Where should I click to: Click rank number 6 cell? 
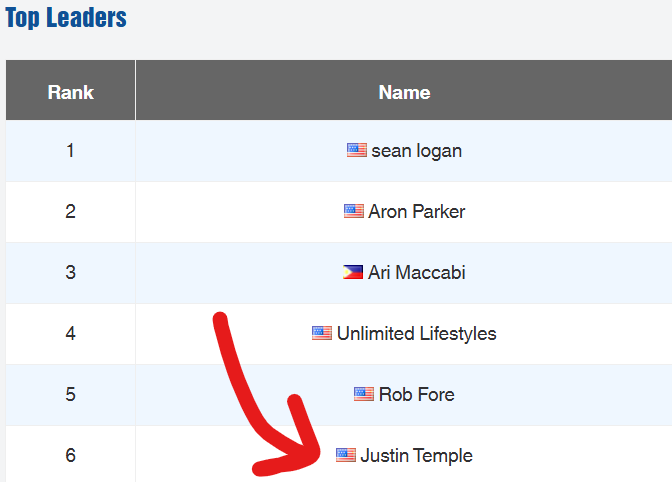70,455
